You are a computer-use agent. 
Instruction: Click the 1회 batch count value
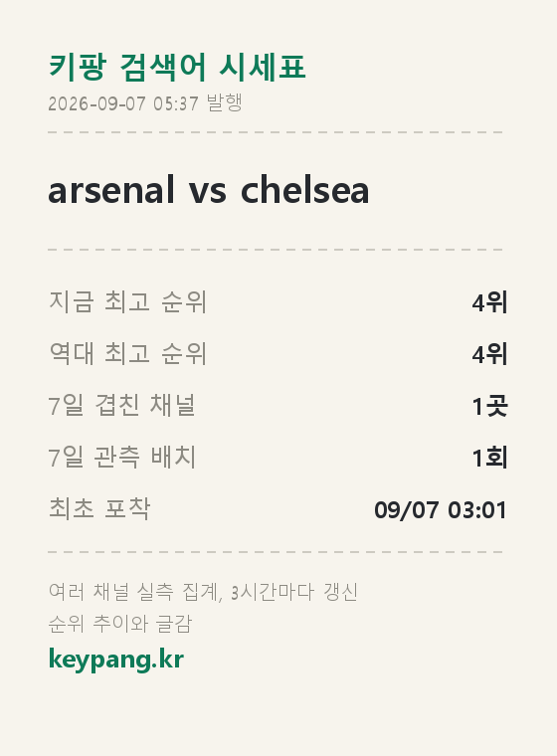(x=489, y=458)
